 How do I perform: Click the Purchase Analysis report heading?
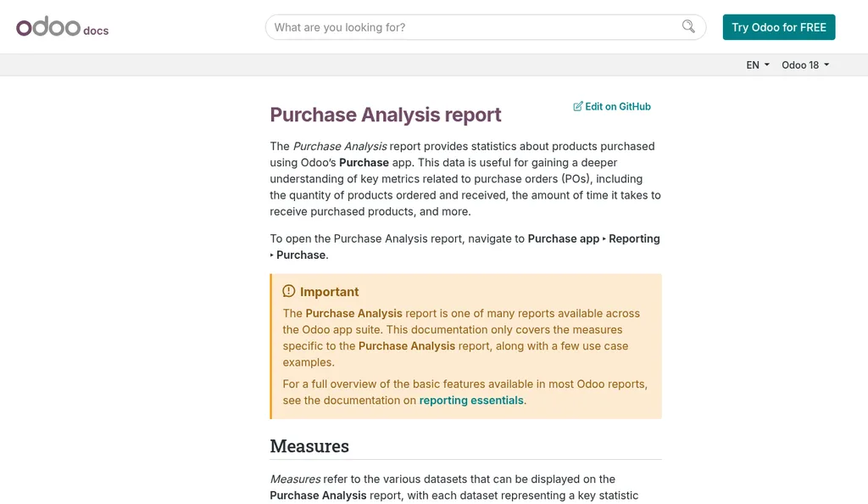[386, 115]
